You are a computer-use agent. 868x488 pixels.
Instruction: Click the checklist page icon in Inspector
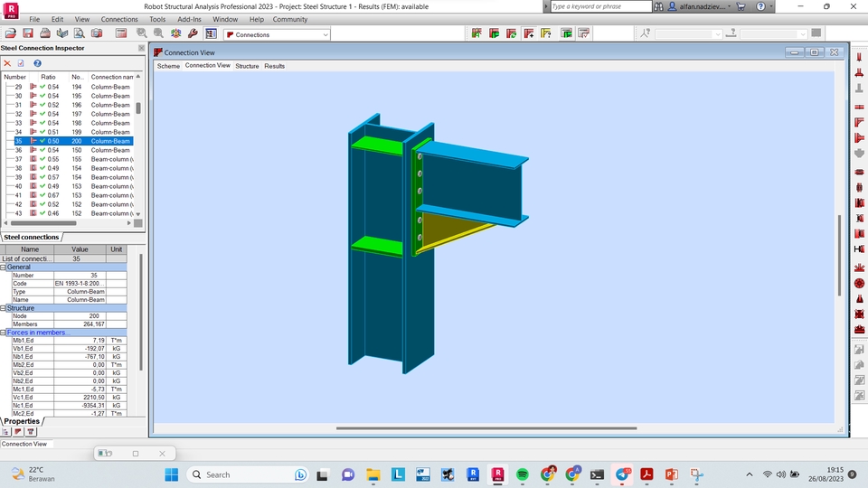pyautogui.click(x=21, y=63)
